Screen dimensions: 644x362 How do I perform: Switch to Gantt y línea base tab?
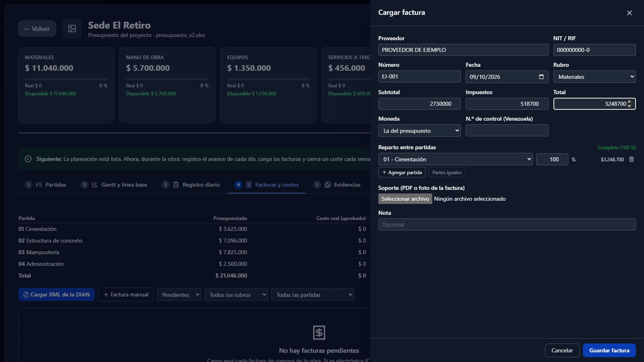pyautogui.click(x=114, y=185)
